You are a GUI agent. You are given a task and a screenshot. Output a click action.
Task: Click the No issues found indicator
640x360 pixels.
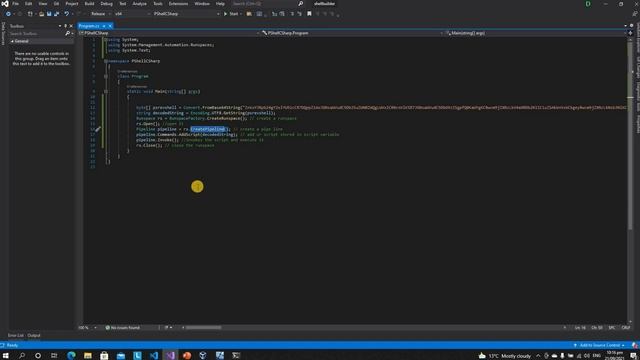122,327
